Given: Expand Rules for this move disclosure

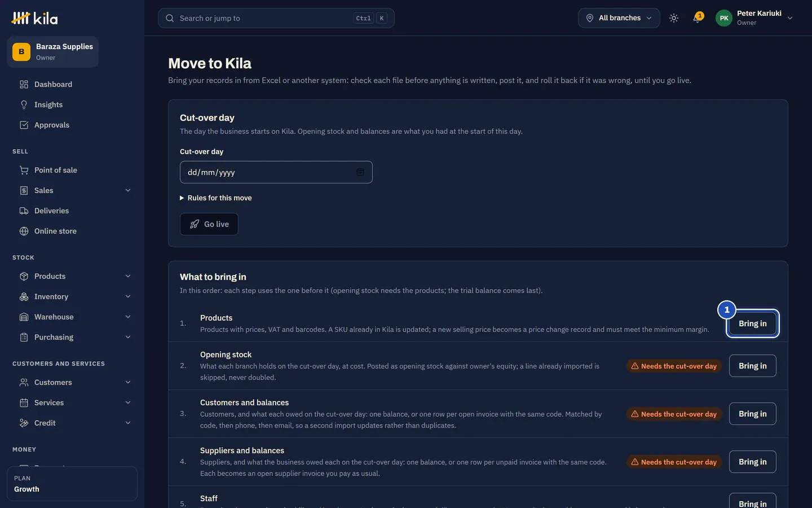Looking at the screenshot, I should [x=216, y=198].
